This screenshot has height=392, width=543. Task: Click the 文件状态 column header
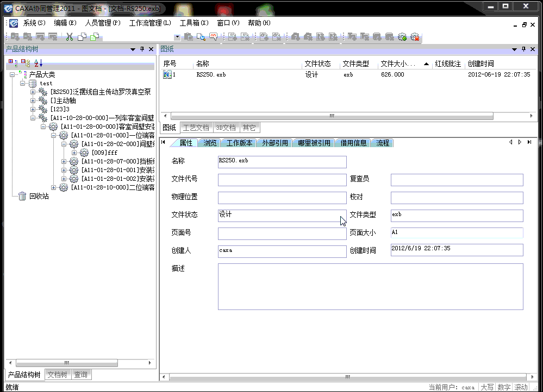(x=318, y=64)
